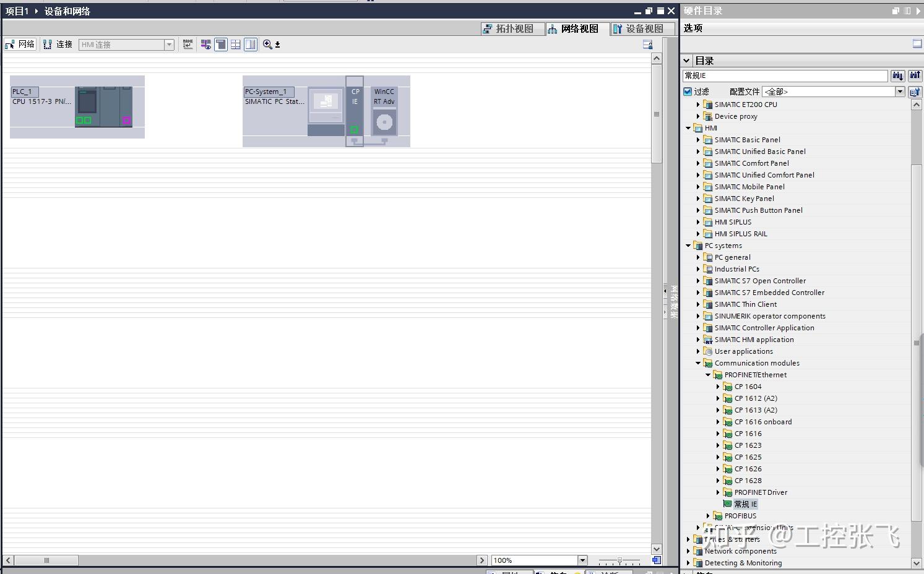Click the green Ethernet port on CP IE
This screenshot has width=924, height=574.
coord(354,129)
